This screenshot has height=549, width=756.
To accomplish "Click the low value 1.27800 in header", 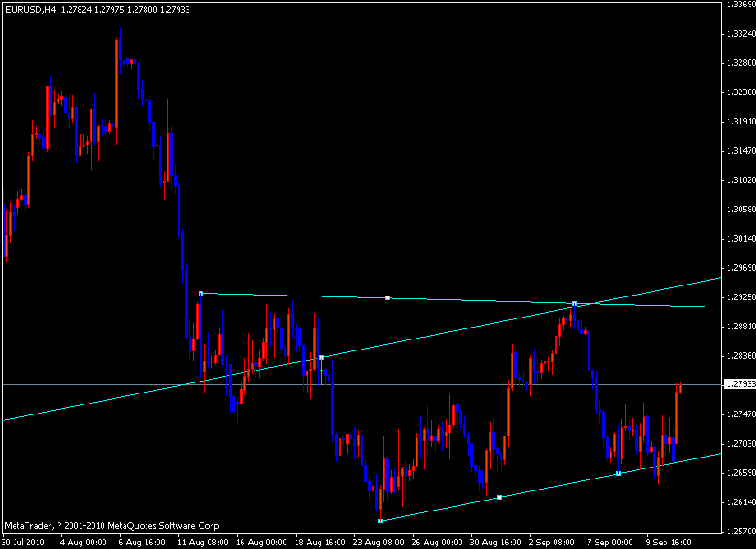I will coord(142,10).
